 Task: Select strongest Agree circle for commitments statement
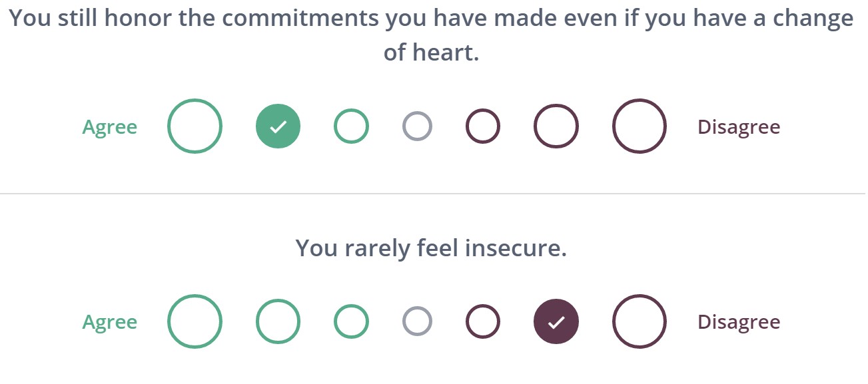194,126
